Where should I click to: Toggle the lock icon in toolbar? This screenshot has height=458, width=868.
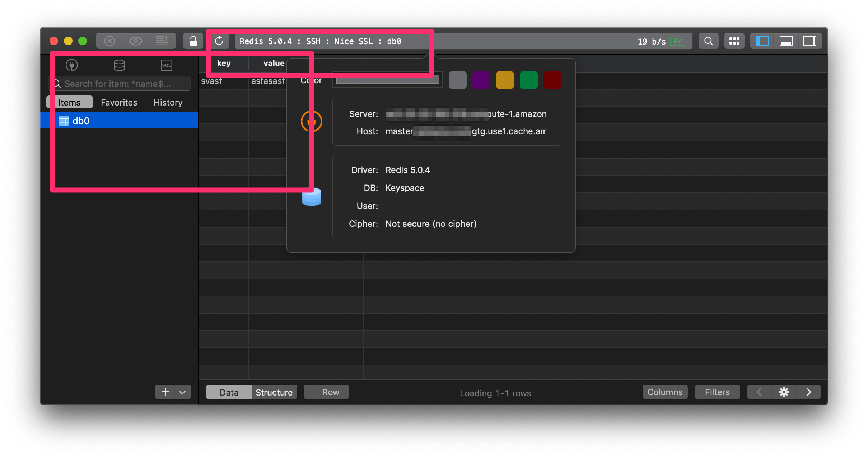coord(193,41)
